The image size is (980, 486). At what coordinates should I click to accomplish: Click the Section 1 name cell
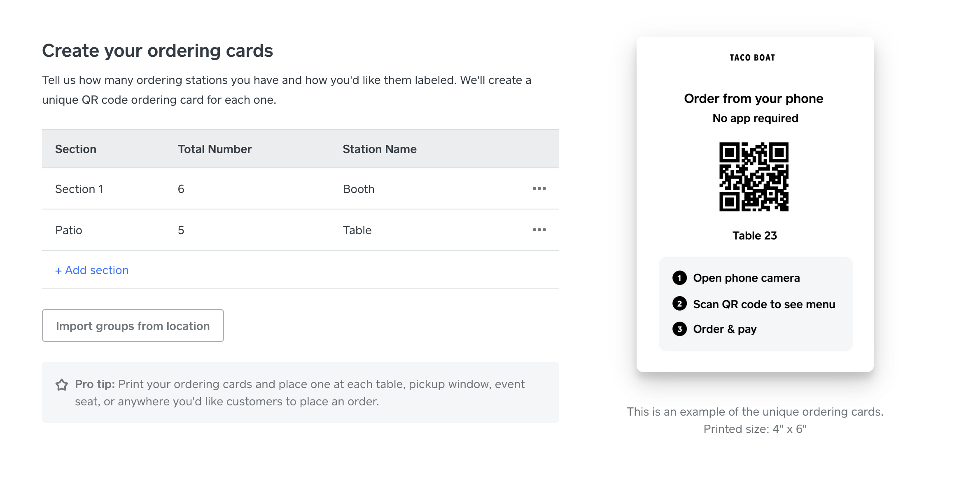79,189
